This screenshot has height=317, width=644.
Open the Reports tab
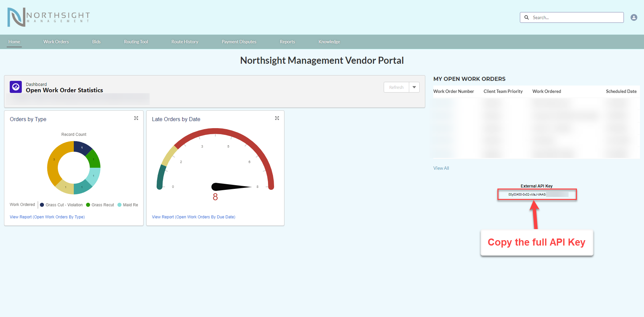coord(287,42)
